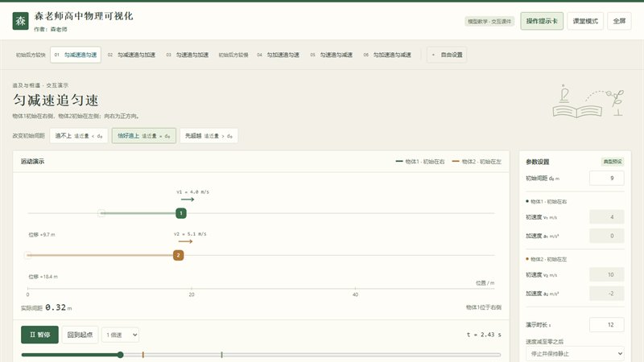The width and height of the screenshot is (644, 362).
Task: Select tab 05 匀速追匀减速
Action: pos(332,55)
